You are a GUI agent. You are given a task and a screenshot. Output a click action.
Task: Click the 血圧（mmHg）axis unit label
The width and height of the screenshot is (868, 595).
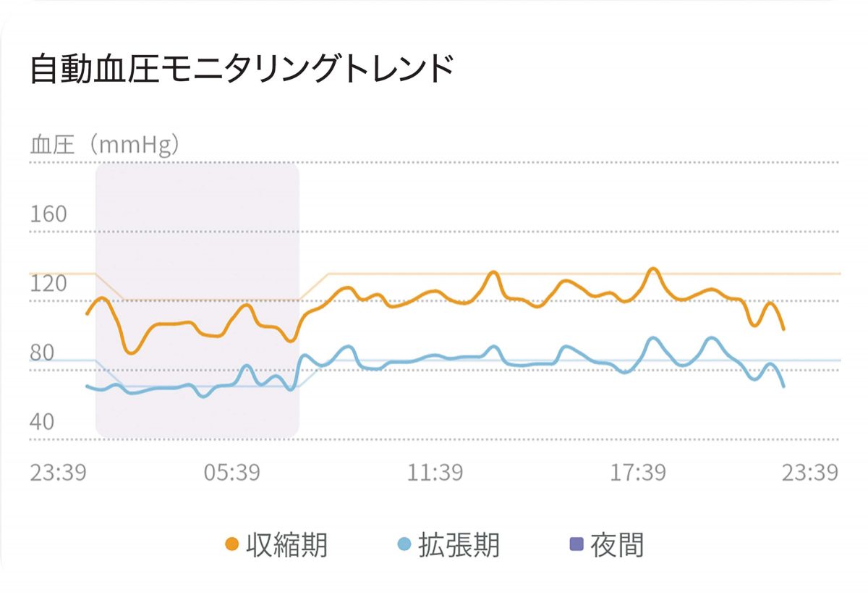point(105,145)
